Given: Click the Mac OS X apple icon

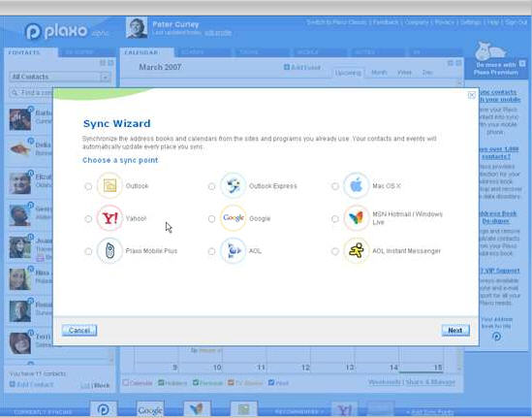Looking at the screenshot, I should coord(357,185).
